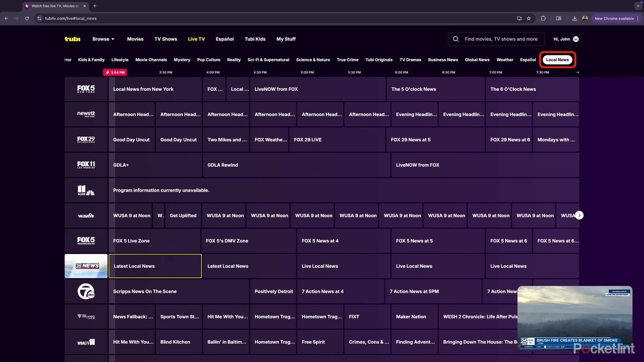
Task: Select the WBAL TV 11 channel logo
Action: (86, 342)
